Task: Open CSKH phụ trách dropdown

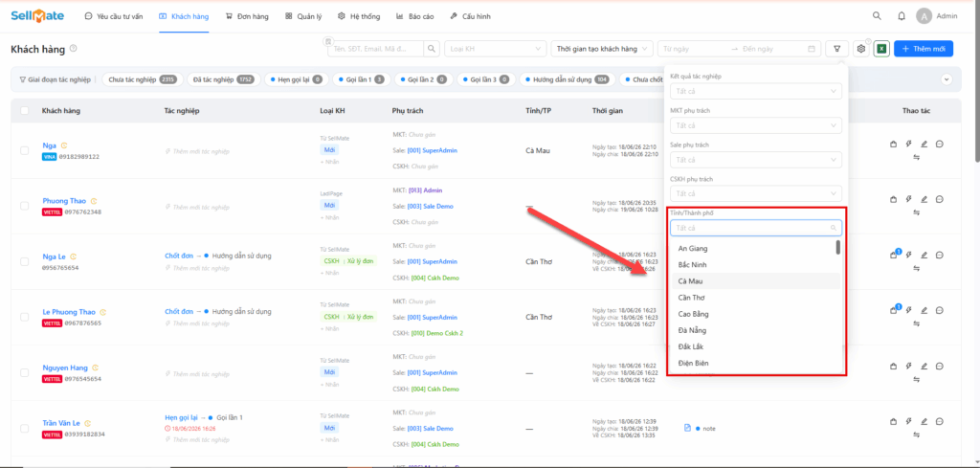Action: pyautogui.click(x=756, y=193)
